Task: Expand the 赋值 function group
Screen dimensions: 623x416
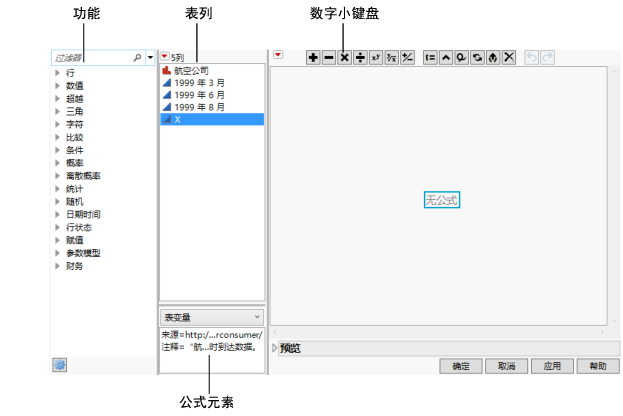Action: pos(58,240)
